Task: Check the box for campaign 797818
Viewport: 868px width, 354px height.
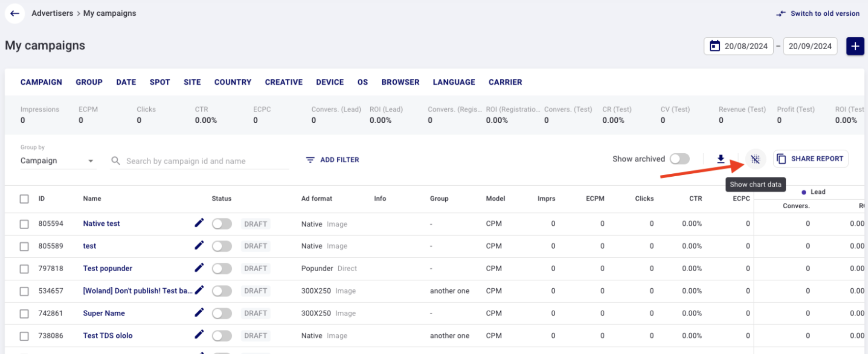Action: 24,269
